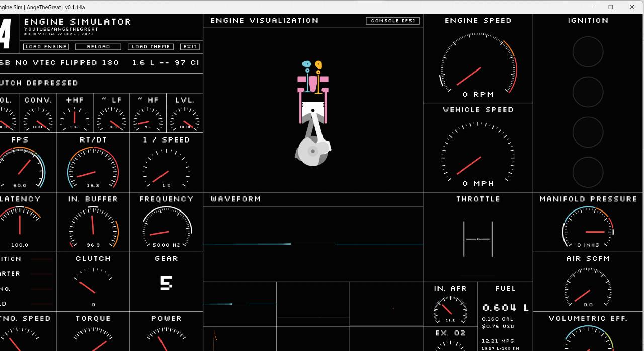Click the EXIT button
The width and height of the screenshot is (644, 351).
click(x=190, y=47)
